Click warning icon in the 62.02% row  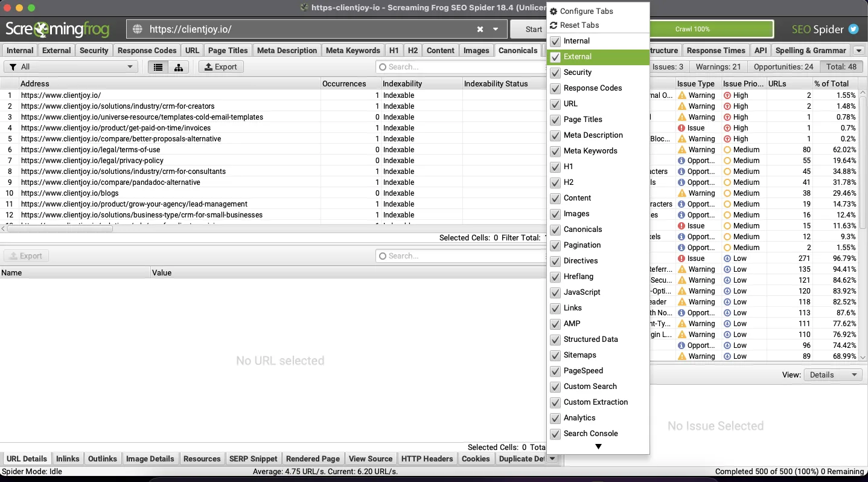[682, 150]
